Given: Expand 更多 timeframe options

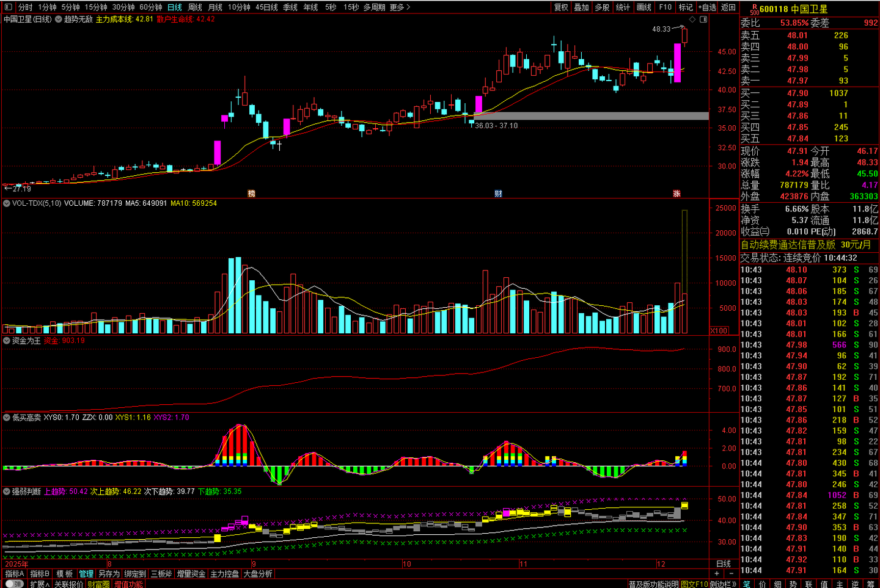Looking at the screenshot, I should point(400,7).
